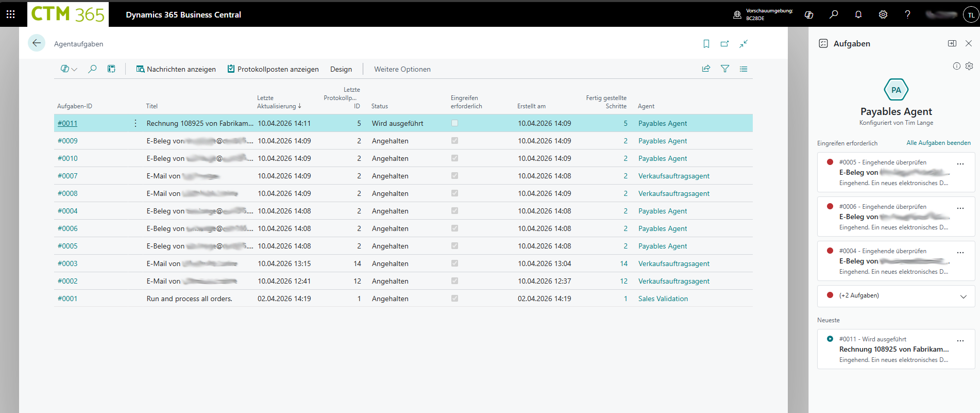
Task: Bookmark this page with the bookmark icon
Action: [706, 44]
